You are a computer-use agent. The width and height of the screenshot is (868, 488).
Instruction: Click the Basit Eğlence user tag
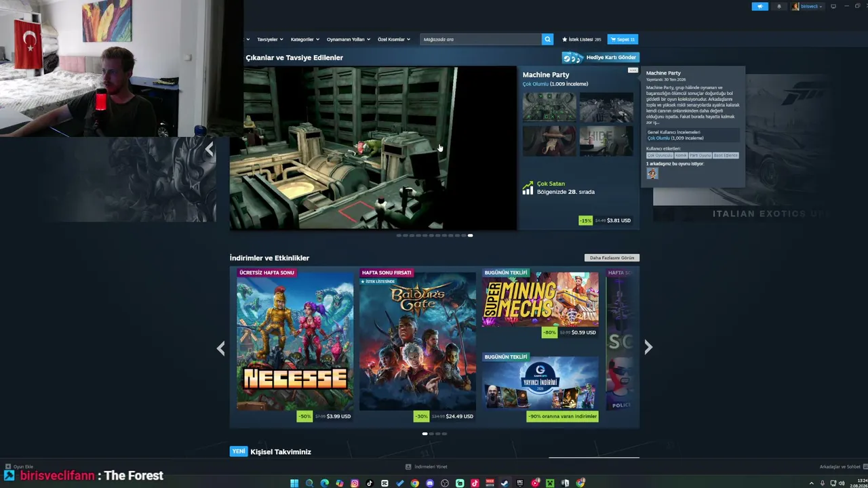[x=726, y=155]
